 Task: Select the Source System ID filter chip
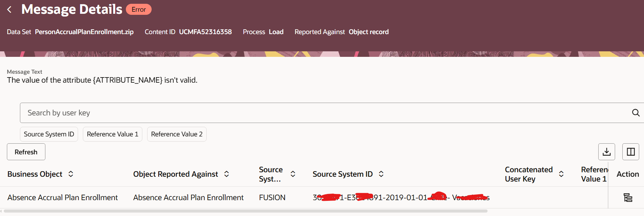click(x=49, y=134)
